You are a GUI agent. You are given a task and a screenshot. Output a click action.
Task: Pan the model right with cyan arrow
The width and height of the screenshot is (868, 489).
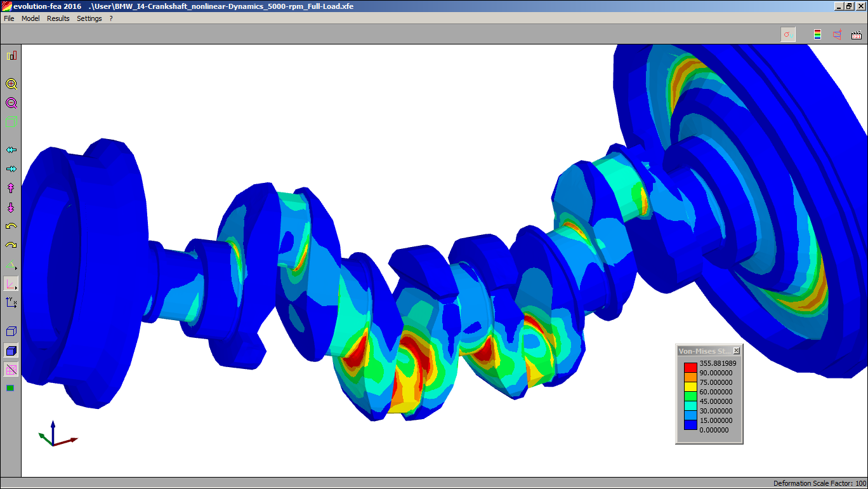11,169
